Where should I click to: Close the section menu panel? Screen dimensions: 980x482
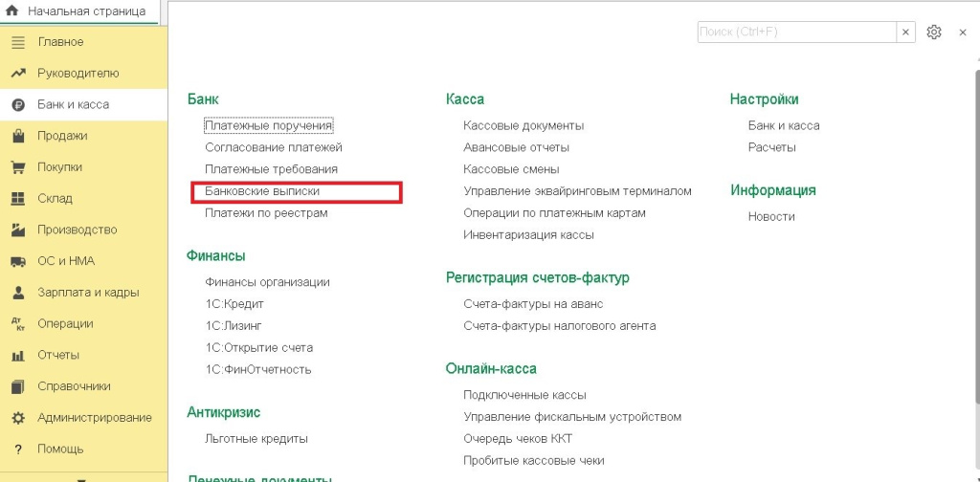pyautogui.click(x=963, y=33)
